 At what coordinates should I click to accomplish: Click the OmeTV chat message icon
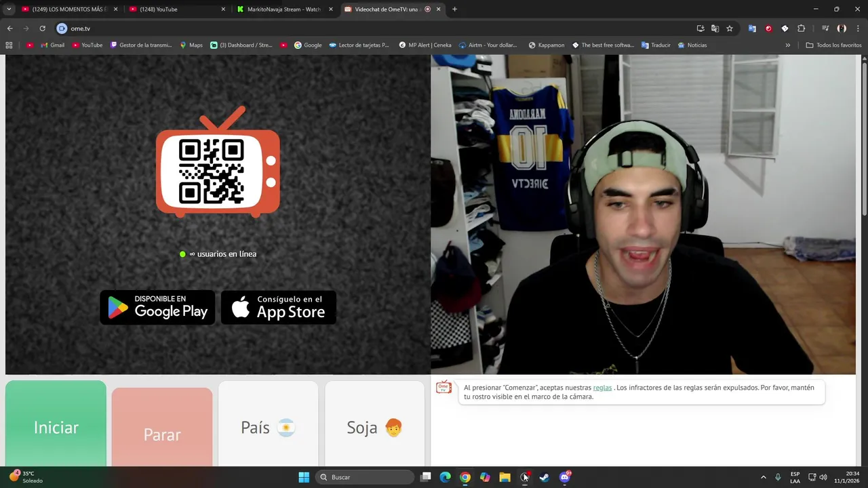pyautogui.click(x=443, y=387)
